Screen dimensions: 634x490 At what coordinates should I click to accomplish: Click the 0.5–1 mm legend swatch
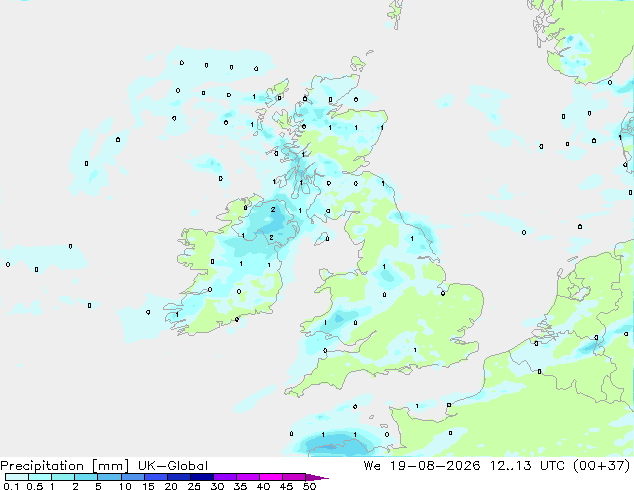tap(40, 477)
